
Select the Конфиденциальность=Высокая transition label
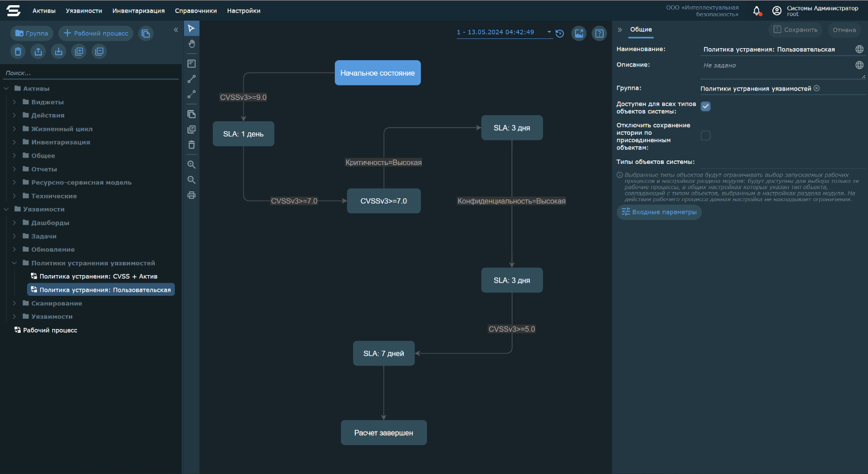tap(511, 201)
